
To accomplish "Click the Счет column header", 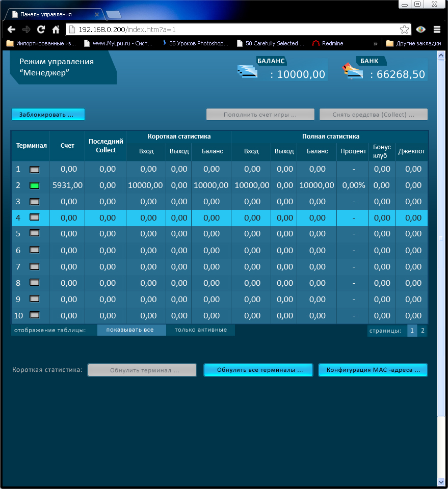I will click(x=67, y=146).
